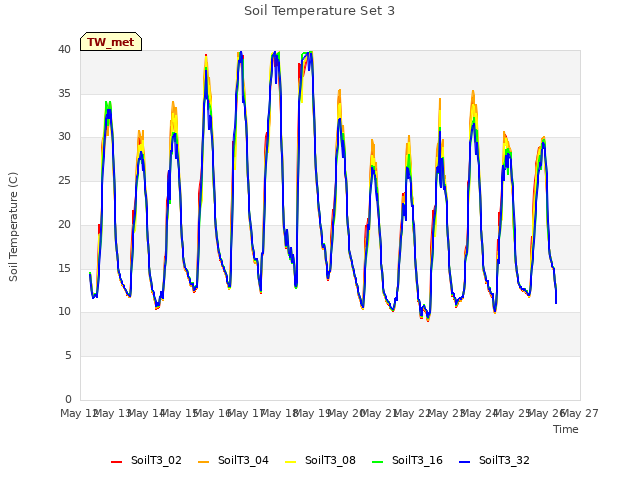Viewport: 640px width, 480px height.
Task: Click the Soil Temperature (C) axis label
Action: tap(13, 227)
